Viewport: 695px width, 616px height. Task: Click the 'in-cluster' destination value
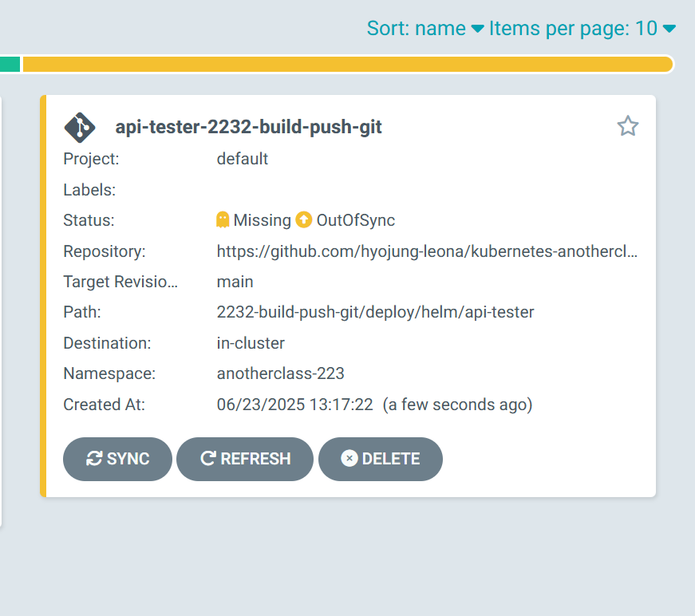click(x=251, y=343)
